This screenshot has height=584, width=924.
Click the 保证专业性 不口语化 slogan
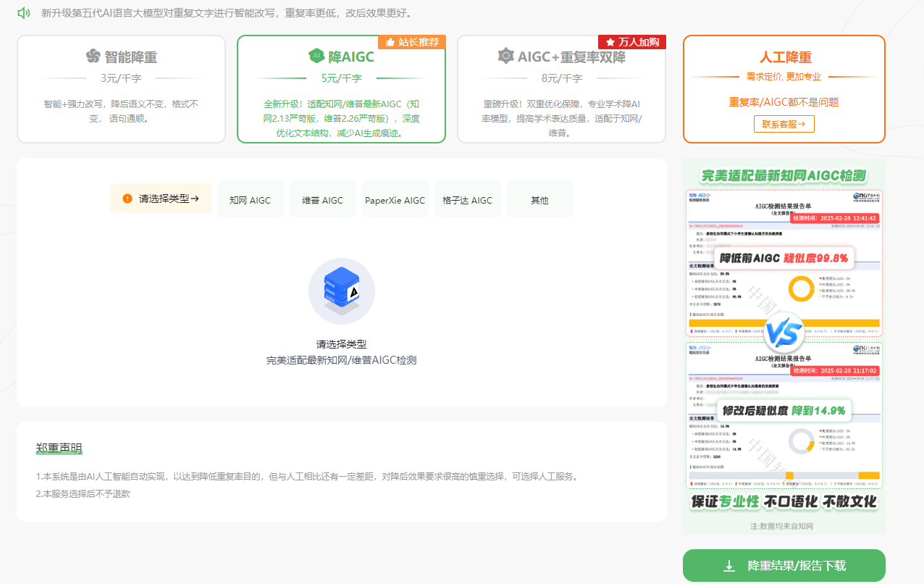click(x=784, y=501)
